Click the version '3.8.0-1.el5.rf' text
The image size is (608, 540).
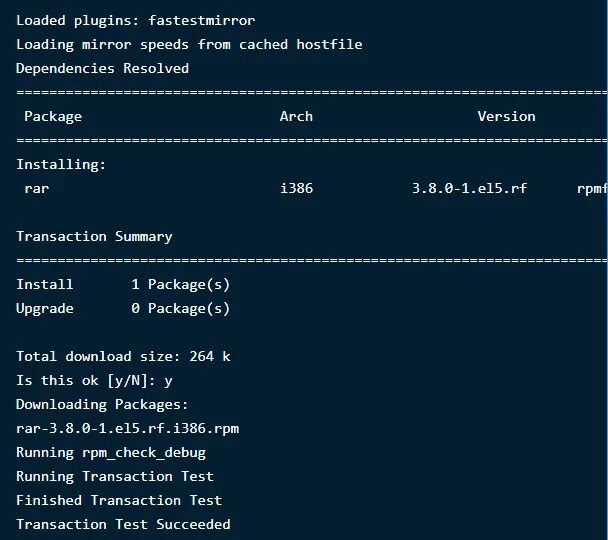coord(469,188)
